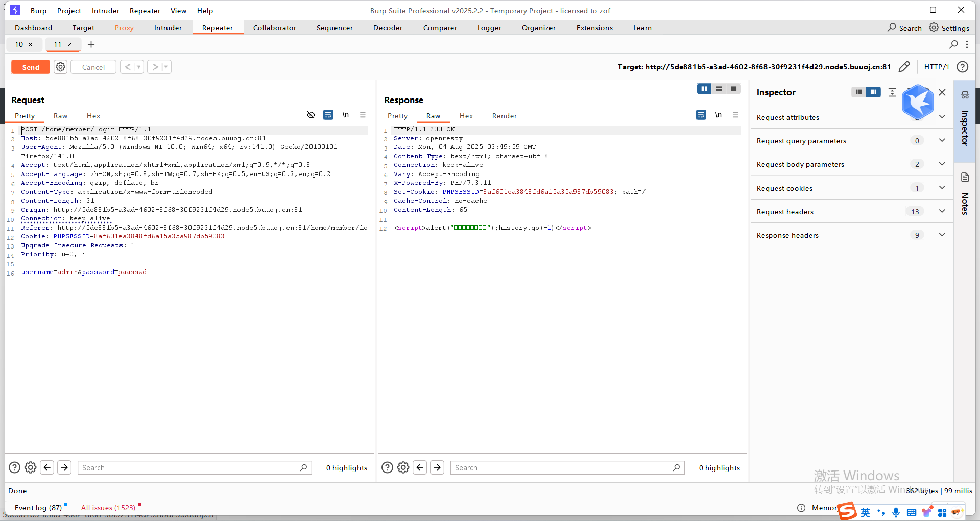Toggle response show newline characters
This screenshot has width=980, height=521.
(x=719, y=115)
